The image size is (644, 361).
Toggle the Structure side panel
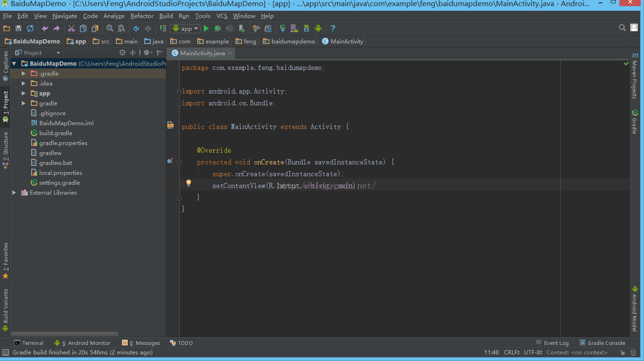[x=5, y=151]
